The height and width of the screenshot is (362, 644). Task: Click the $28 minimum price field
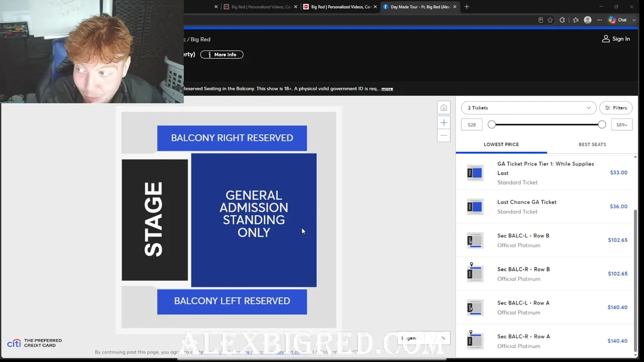coord(471,125)
